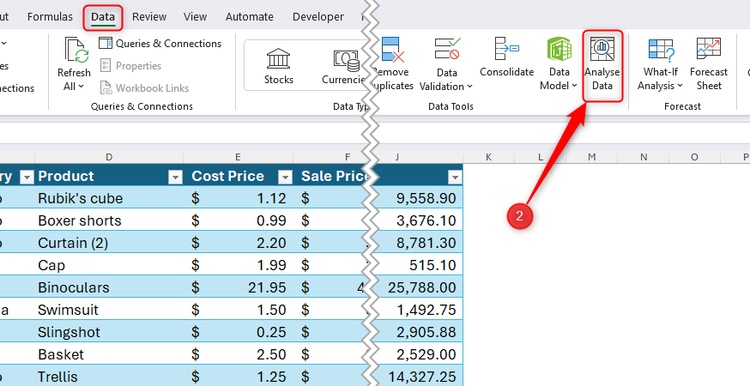Image resolution: width=750 pixels, height=386 pixels.
Task: Switch to the Formulas tab
Action: pos(50,17)
